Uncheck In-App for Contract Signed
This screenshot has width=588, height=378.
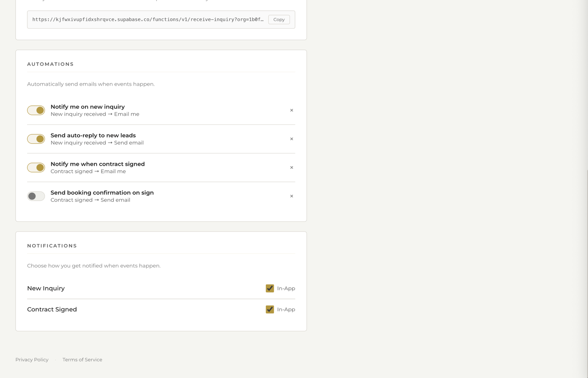pos(269,309)
